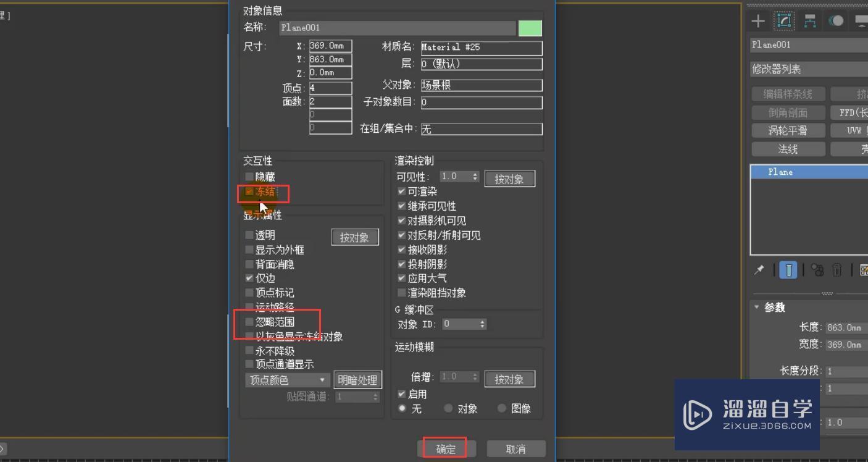The height and width of the screenshot is (462, 868).
Task: Click the 编辑样条线 modifier button
Action: (788, 94)
